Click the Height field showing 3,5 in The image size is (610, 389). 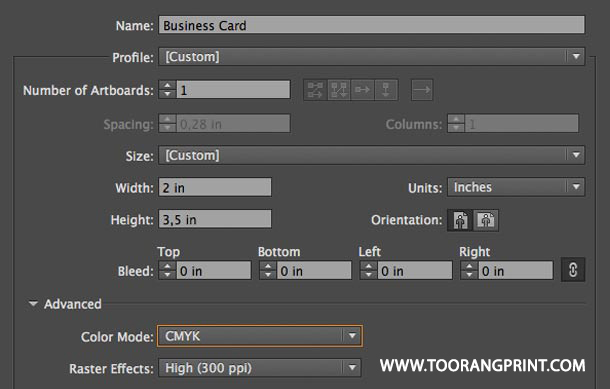(x=215, y=219)
